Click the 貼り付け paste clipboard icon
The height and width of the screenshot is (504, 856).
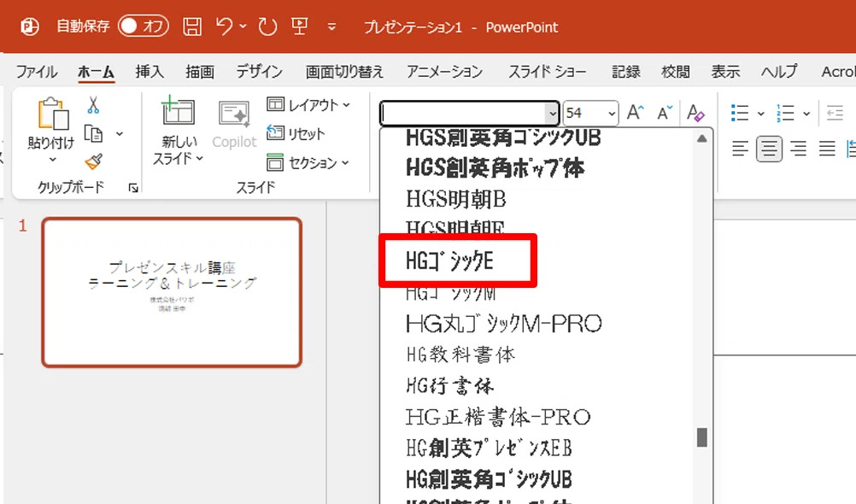click(52, 114)
